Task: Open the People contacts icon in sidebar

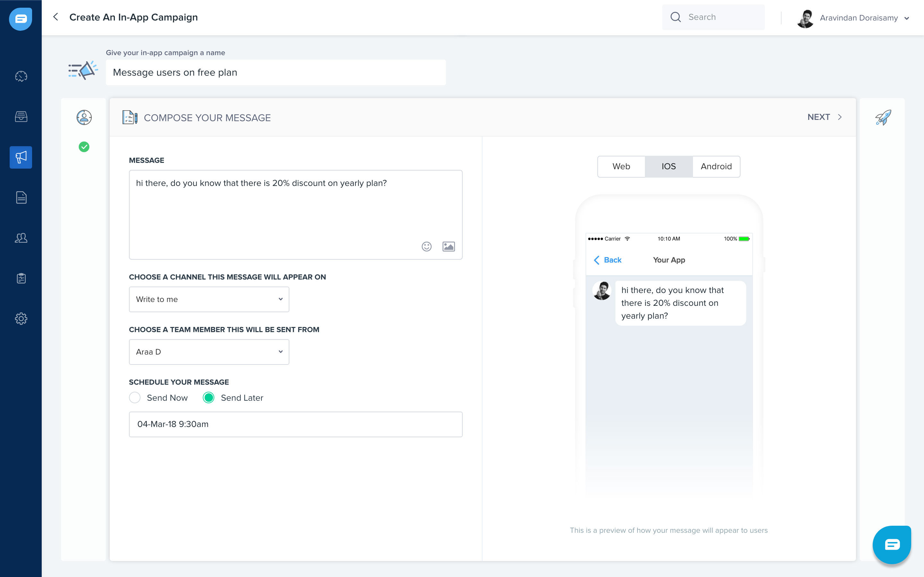Action: point(21,238)
